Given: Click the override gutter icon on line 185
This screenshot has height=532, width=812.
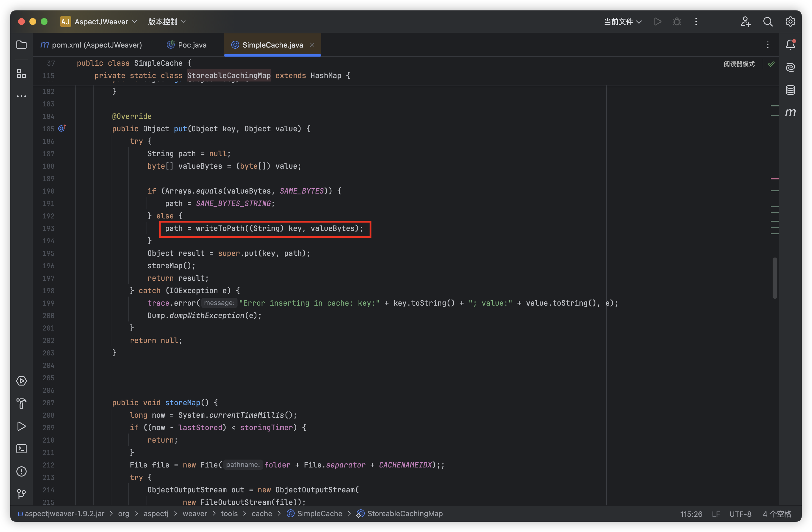Looking at the screenshot, I should click(62, 128).
